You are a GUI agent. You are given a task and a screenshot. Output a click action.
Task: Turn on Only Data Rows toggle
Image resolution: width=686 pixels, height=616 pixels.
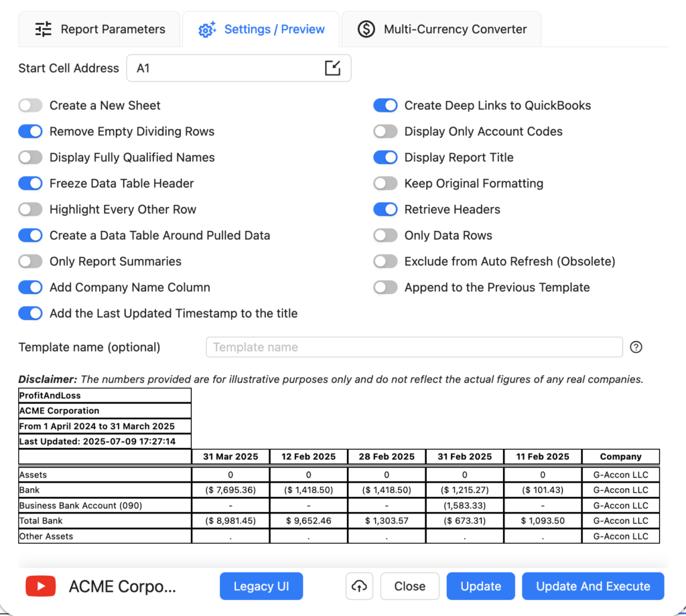coord(385,236)
